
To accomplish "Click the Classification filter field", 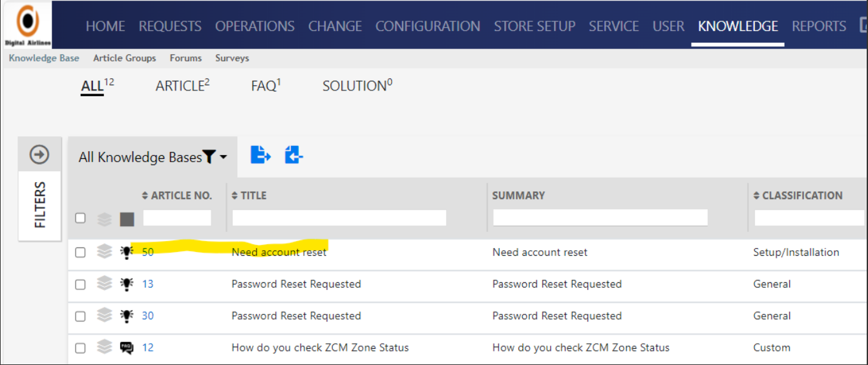I will (809, 218).
